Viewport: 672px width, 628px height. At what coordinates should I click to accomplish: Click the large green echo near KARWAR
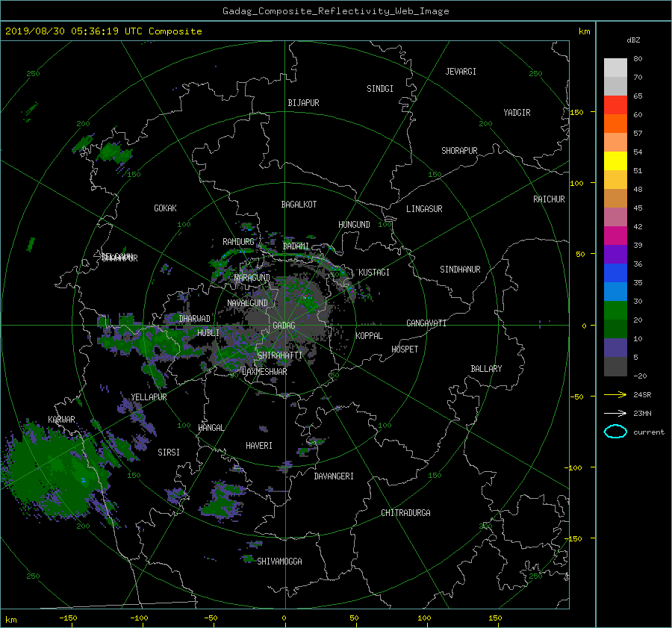point(56,471)
